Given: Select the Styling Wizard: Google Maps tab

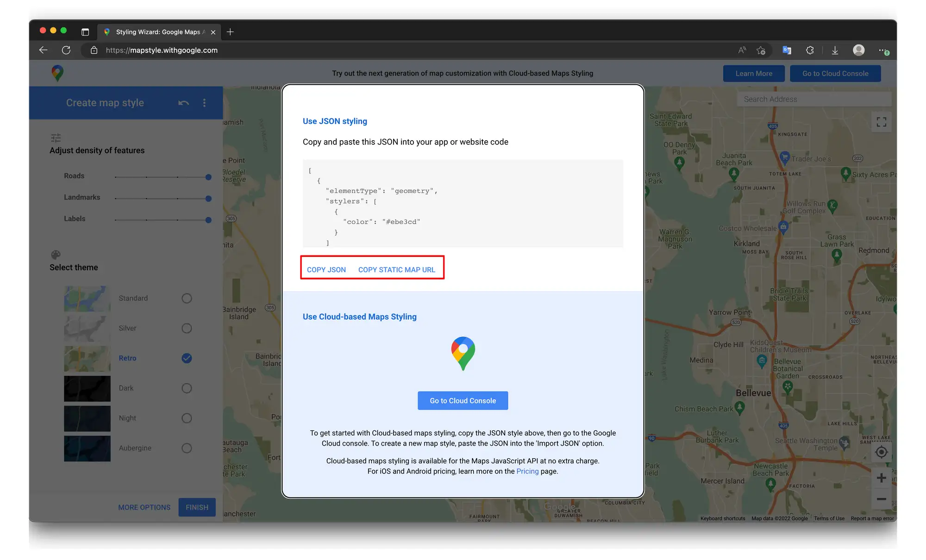Looking at the screenshot, I should 159,32.
